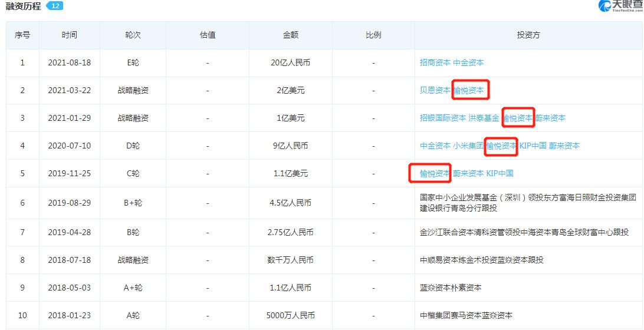This screenshot has height=330, width=644.
Task: Click the 9亿人民币 amount
Action: coord(290,146)
